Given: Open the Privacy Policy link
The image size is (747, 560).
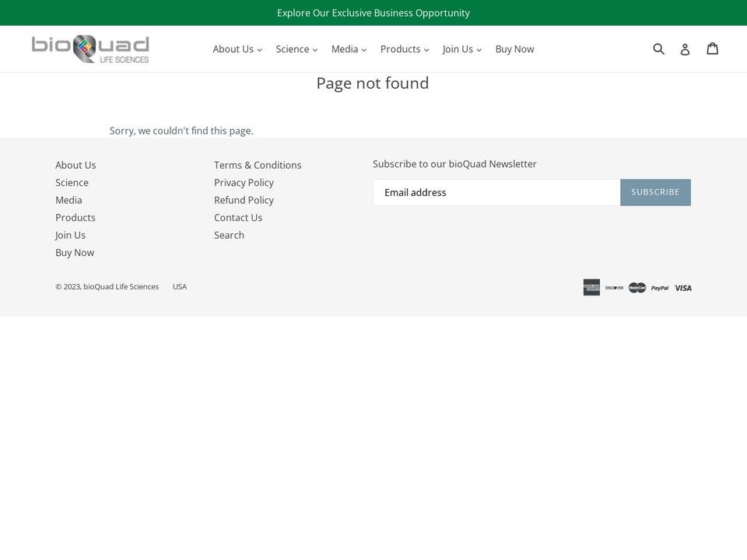Looking at the screenshot, I should click(244, 183).
